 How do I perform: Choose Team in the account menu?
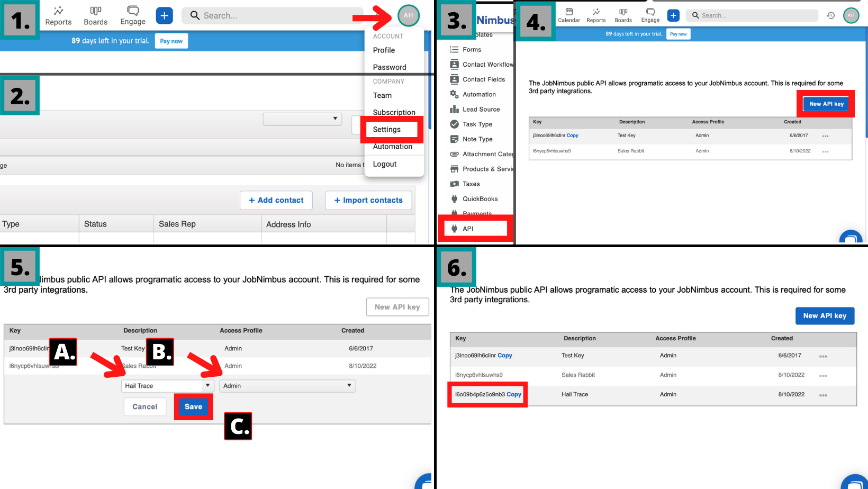point(382,95)
